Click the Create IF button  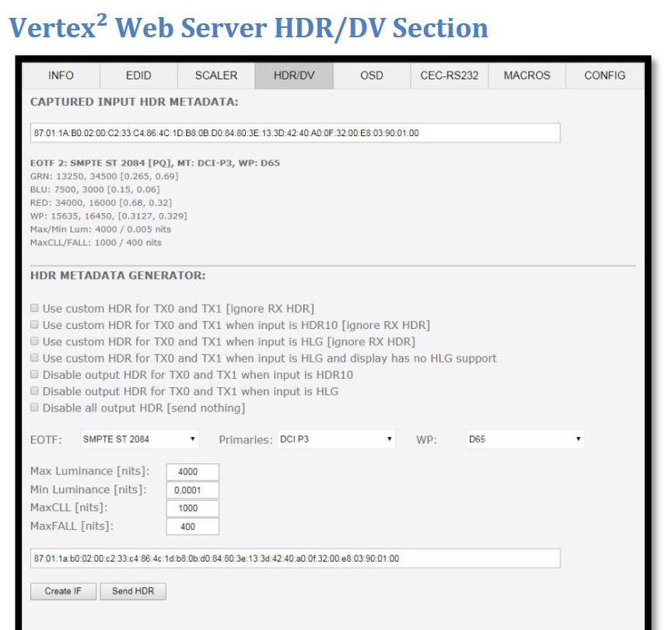63,591
